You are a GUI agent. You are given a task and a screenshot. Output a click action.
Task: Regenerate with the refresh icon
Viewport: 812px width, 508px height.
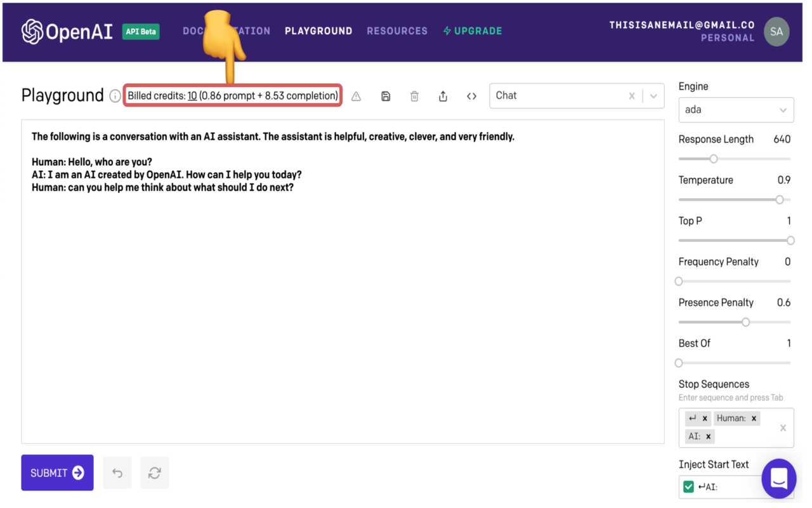tap(154, 472)
